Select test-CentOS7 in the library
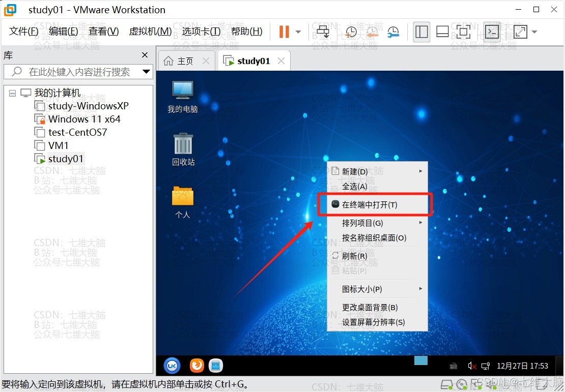 point(77,133)
